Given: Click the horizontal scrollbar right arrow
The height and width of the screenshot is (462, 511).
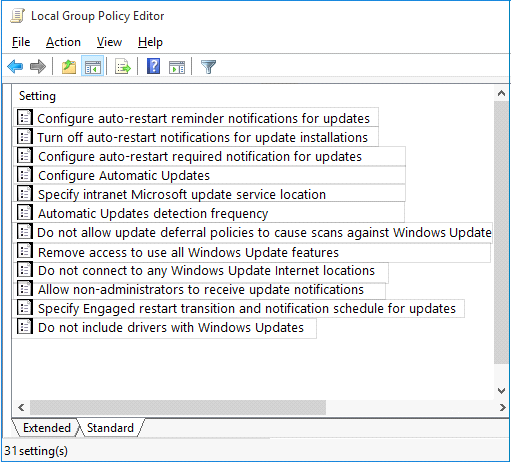Looking at the screenshot, I should tap(502, 407).
